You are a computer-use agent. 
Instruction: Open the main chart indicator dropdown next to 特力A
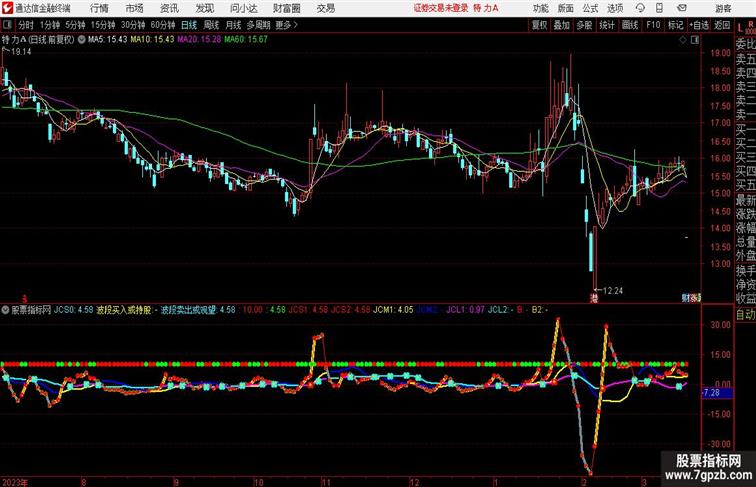pos(81,40)
